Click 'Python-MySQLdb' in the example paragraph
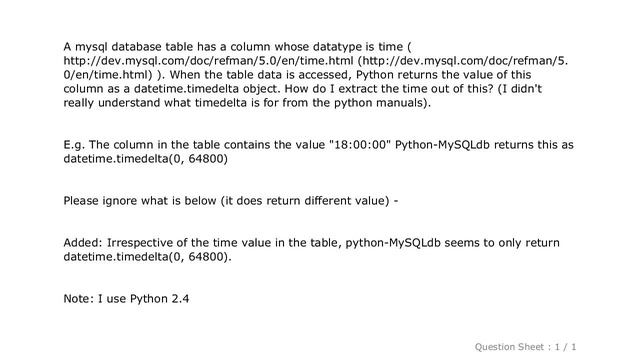Image resolution: width=640 pixels, height=360 pixels. click(x=442, y=145)
